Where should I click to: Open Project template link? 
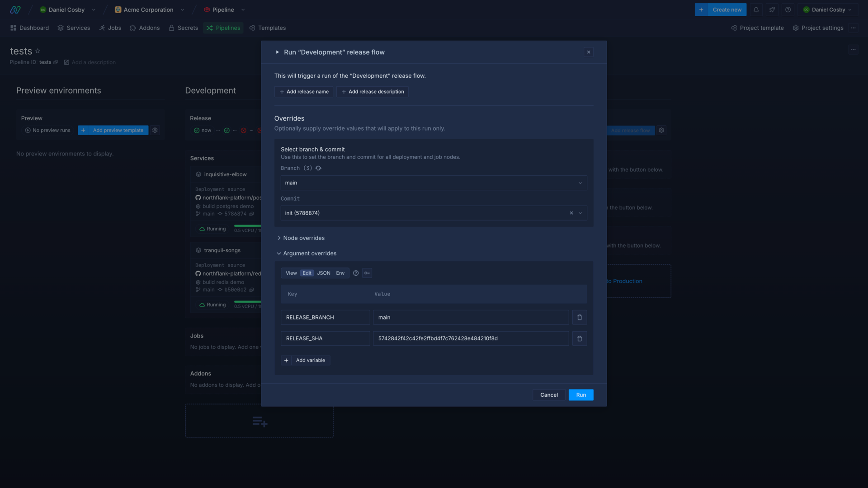click(x=757, y=28)
